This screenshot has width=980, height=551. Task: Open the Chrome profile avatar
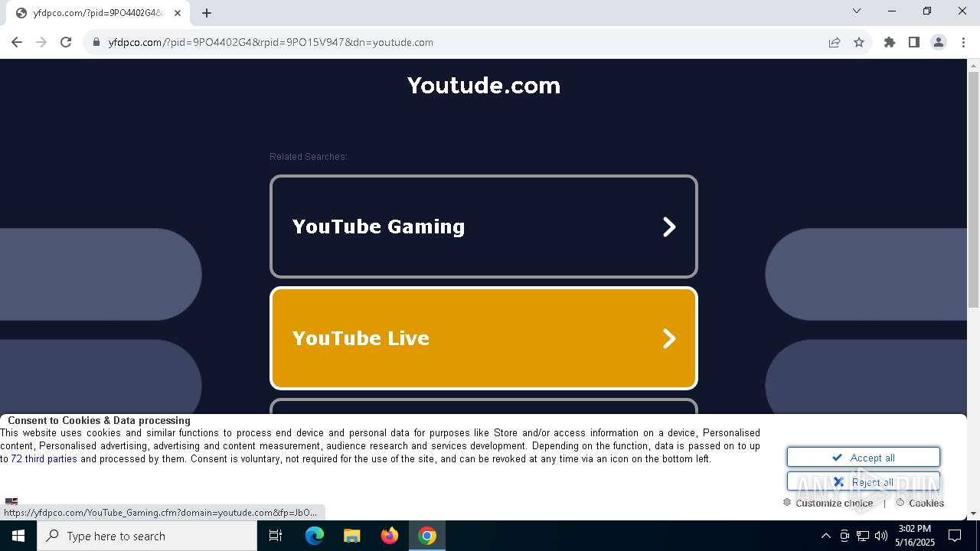point(939,42)
